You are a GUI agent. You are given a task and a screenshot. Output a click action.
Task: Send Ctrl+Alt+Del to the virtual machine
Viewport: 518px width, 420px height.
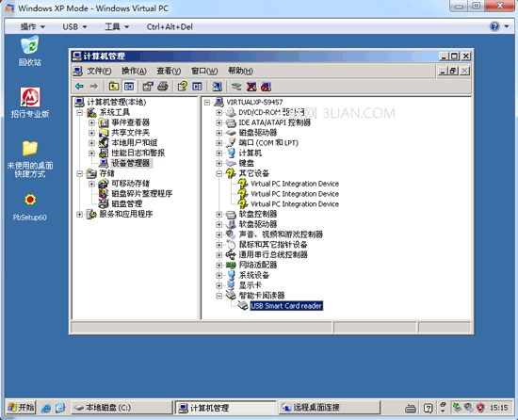pyautogui.click(x=170, y=26)
